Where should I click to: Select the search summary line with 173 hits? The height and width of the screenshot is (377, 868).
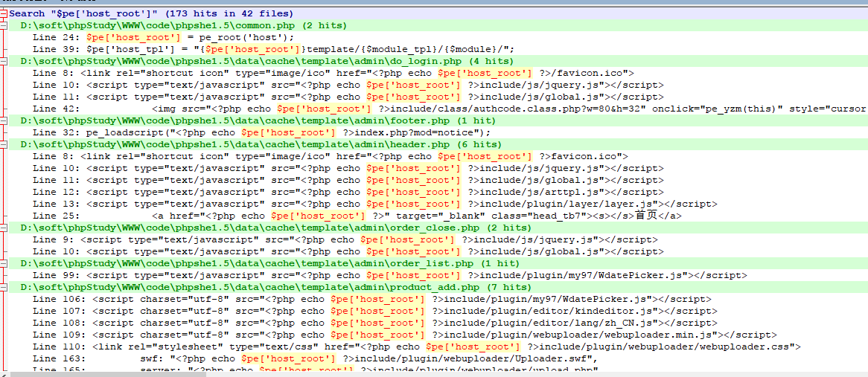pos(151,13)
